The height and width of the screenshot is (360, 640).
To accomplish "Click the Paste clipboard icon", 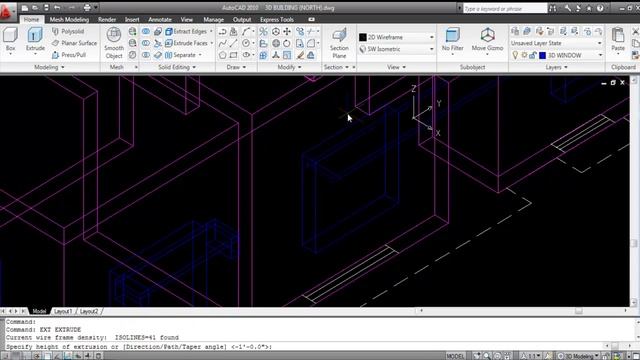I will (x=618, y=40).
